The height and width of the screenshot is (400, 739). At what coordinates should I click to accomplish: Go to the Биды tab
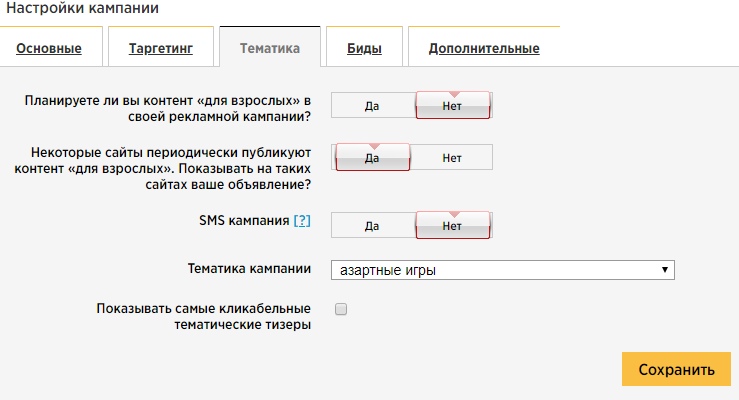point(364,48)
